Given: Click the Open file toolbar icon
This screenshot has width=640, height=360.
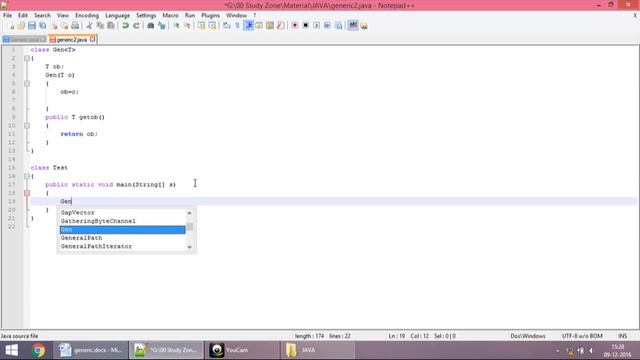Looking at the screenshot, I should click(x=21, y=26).
